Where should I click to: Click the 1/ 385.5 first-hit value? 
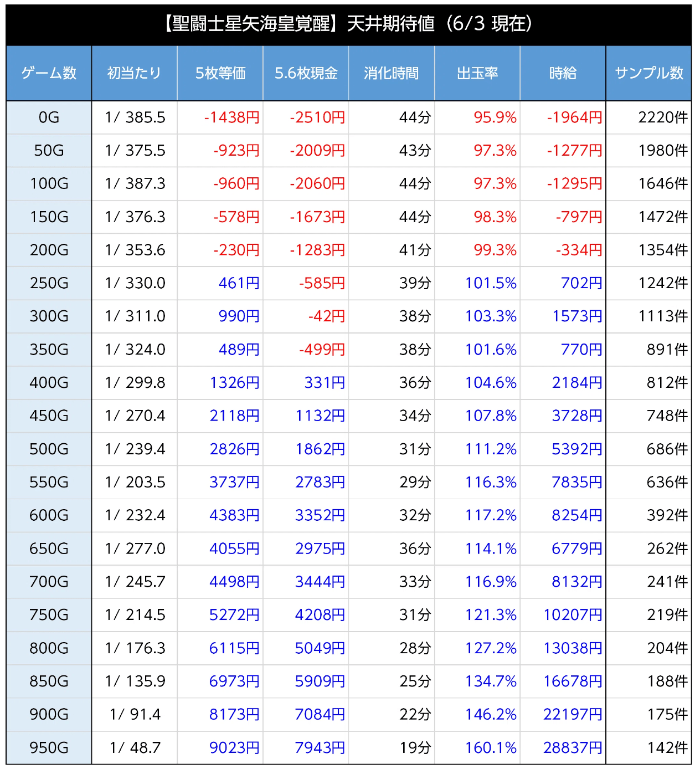135,117
